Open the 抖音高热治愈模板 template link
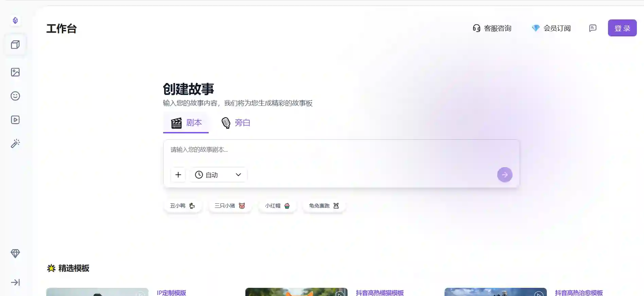This screenshot has height=296, width=644. click(x=579, y=293)
